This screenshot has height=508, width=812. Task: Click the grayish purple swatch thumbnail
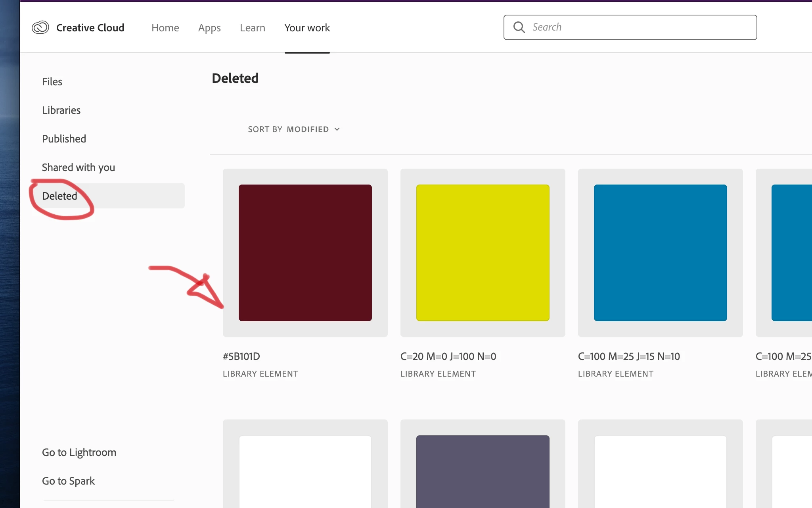click(x=483, y=470)
